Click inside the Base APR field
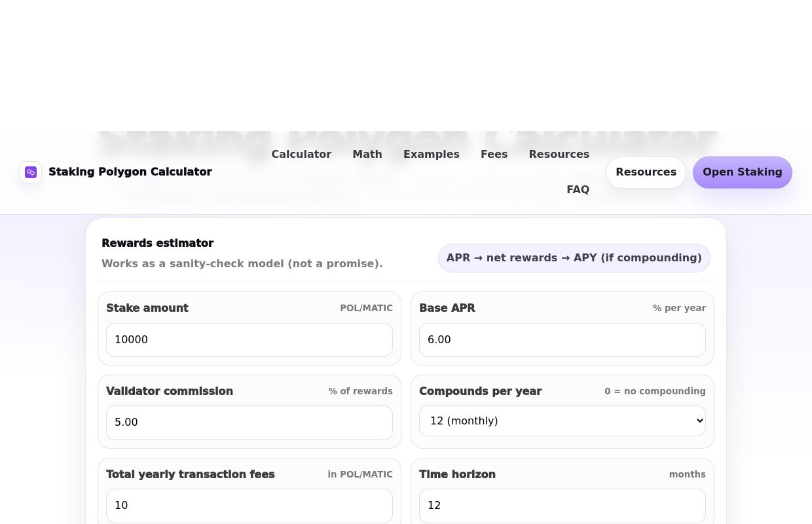 (562, 339)
